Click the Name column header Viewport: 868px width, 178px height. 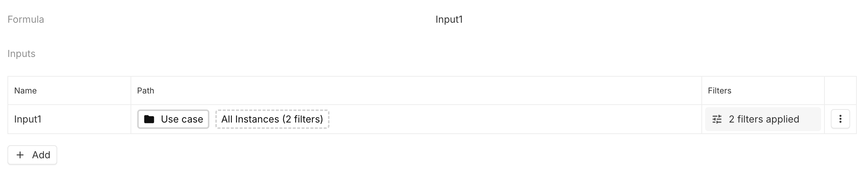[25, 90]
